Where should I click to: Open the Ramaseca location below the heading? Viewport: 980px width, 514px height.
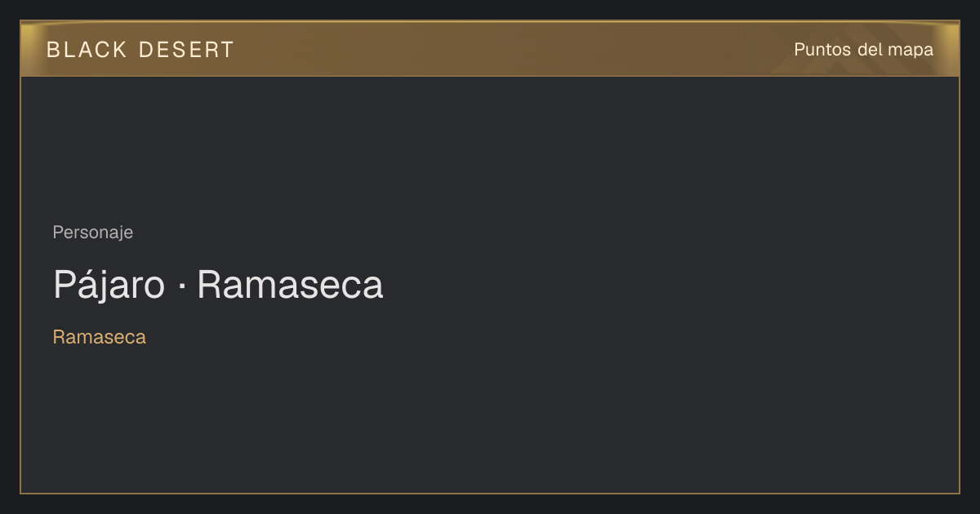pos(100,337)
